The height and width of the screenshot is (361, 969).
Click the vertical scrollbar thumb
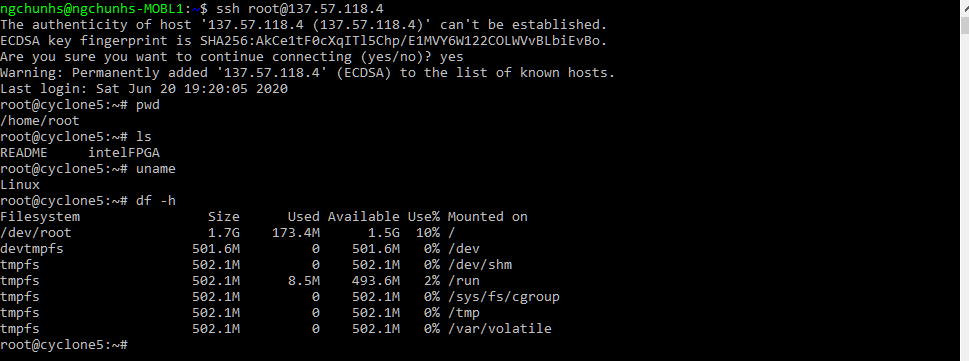coord(964,25)
